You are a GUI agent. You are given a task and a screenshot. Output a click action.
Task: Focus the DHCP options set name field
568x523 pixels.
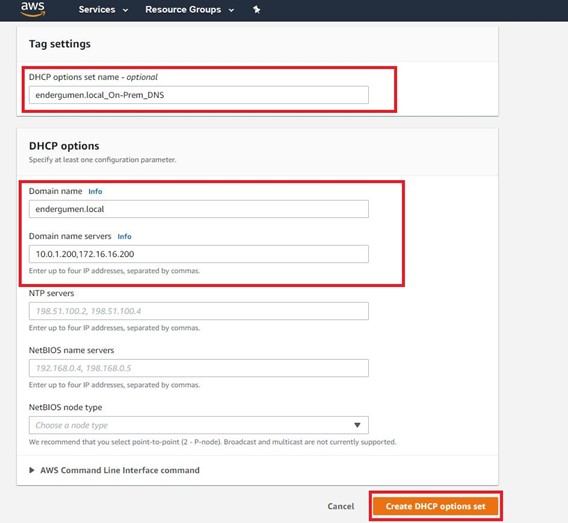tap(199, 95)
